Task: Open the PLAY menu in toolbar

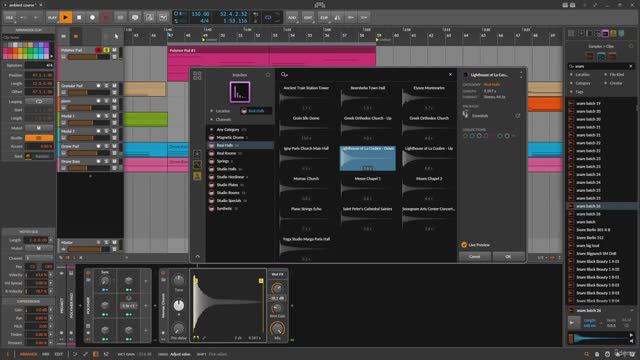Action: click(52, 18)
